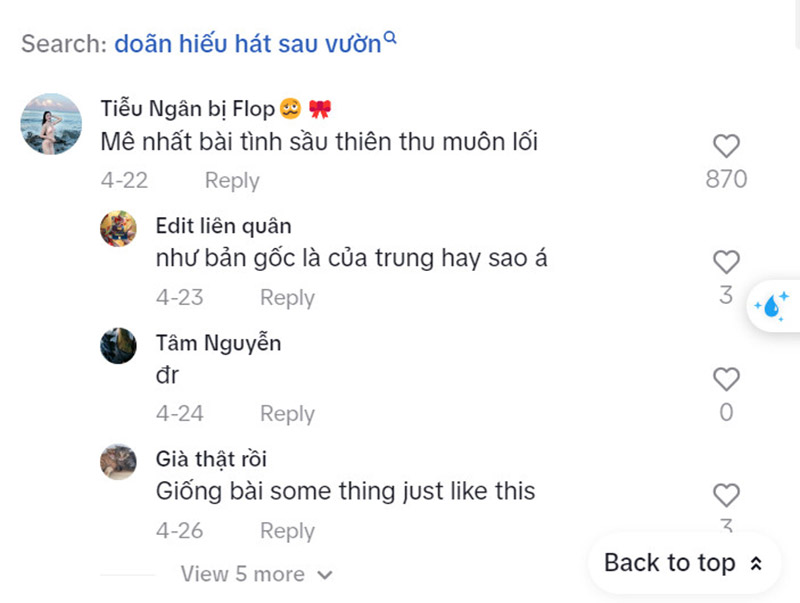Open the Edit liên quân username

click(x=224, y=226)
